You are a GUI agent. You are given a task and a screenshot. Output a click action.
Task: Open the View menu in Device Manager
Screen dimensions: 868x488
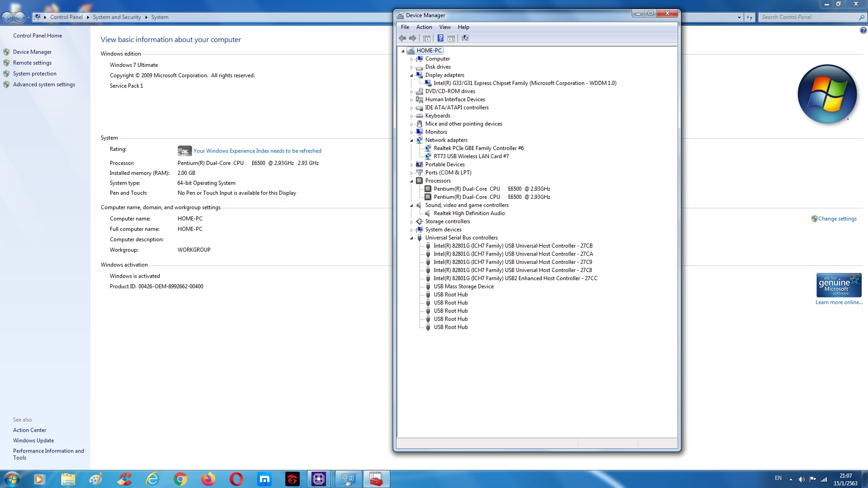445,27
